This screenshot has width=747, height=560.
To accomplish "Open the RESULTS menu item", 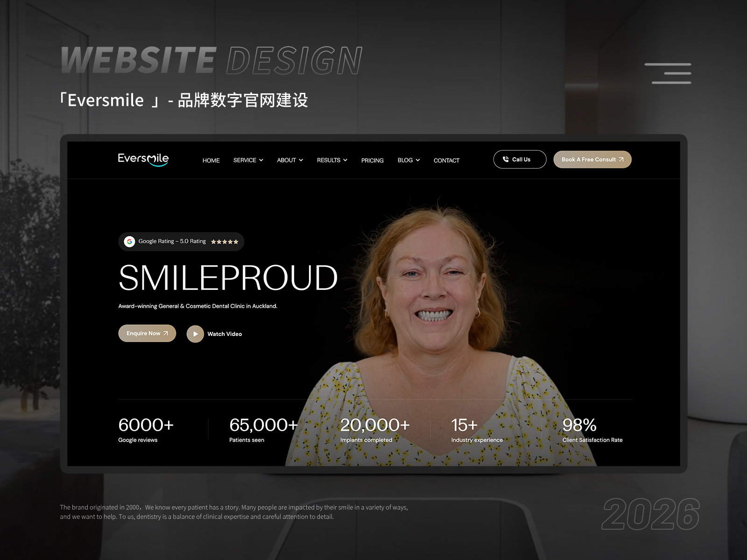I will coord(329,160).
